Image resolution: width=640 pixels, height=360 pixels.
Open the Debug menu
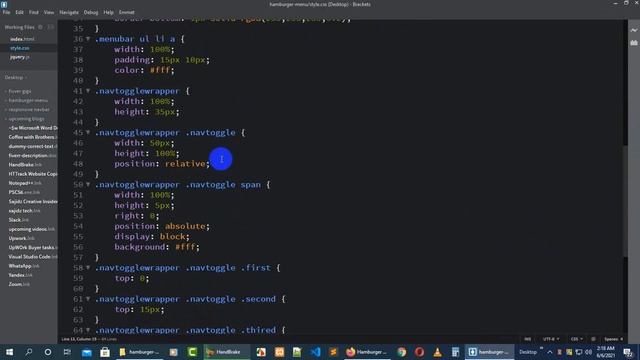tap(91, 12)
